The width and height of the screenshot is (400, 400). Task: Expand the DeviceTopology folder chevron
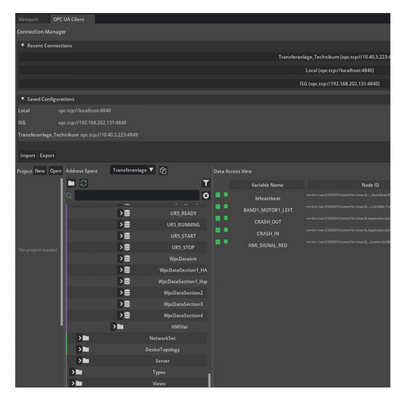tap(80, 349)
